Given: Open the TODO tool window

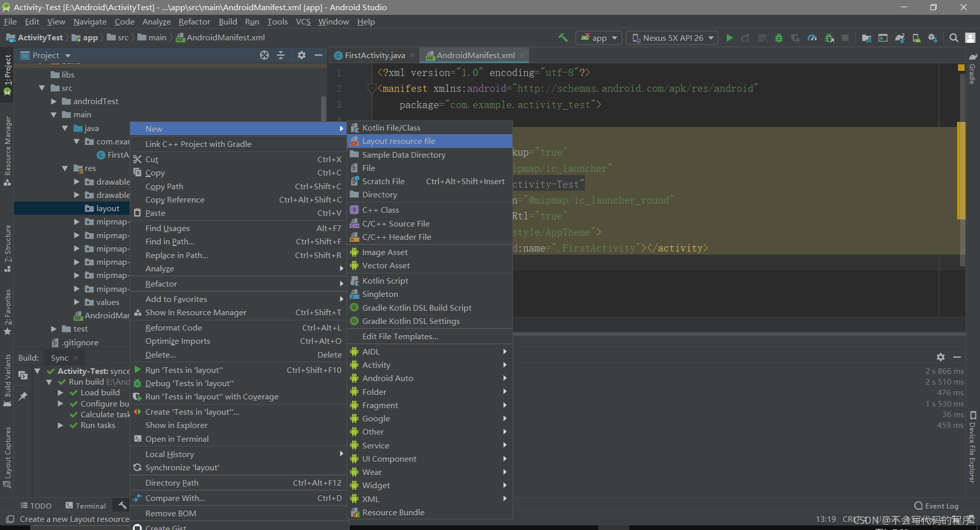Looking at the screenshot, I should click(36, 506).
